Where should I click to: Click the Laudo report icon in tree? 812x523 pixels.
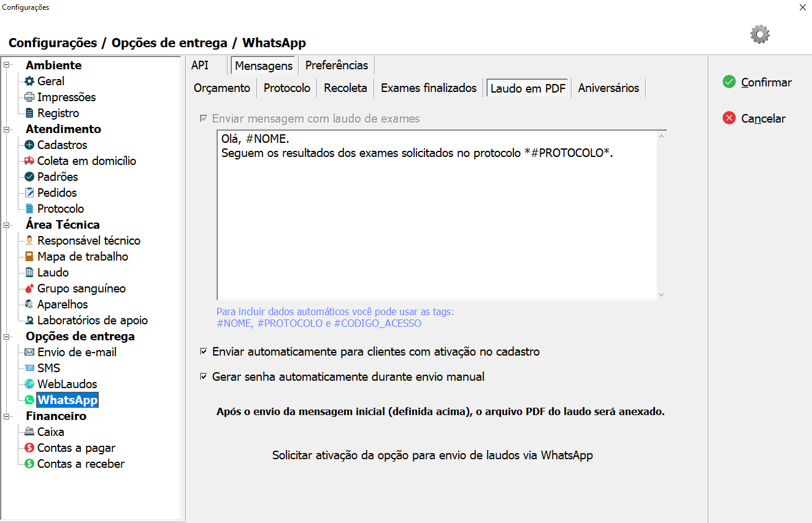point(29,272)
